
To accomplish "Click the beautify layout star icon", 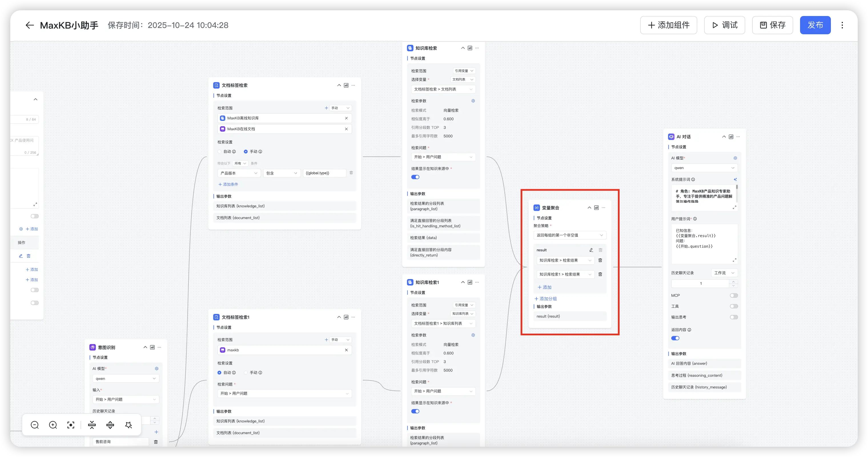I will (x=128, y=425).
